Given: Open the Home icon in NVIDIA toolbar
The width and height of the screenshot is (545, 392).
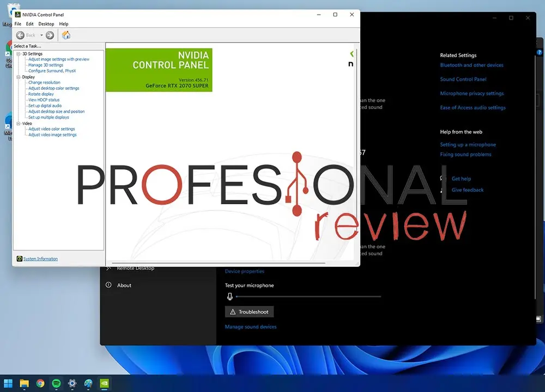Looking at the screenshot, I should pyautogui.click(x=66, y=35).
